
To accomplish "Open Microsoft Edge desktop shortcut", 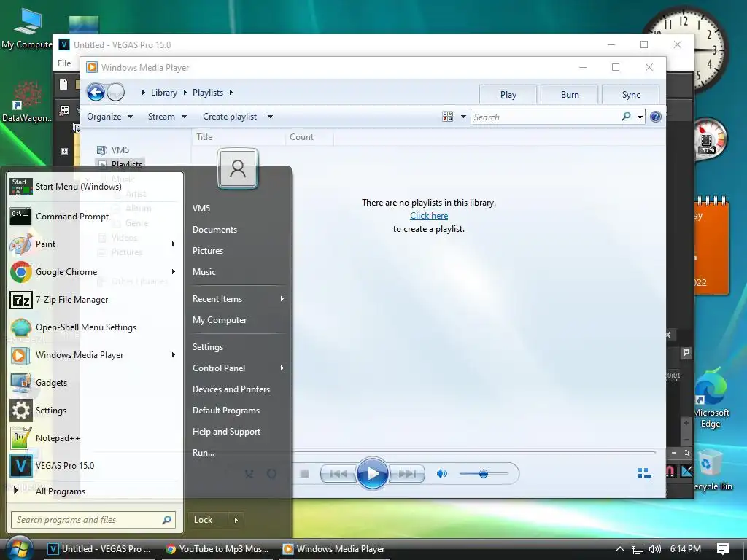I will pyautogui.click(x=711, y=398).
